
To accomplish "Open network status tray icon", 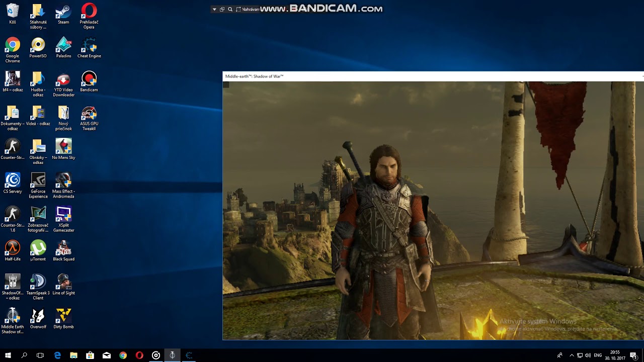I will coord(580,355).
